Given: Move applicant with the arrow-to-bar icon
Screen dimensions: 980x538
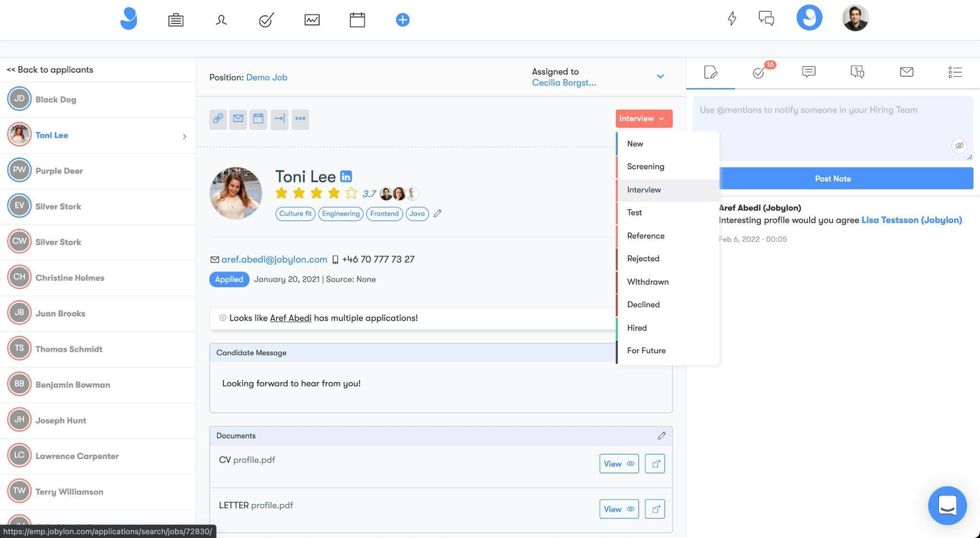Looking at the screenshot, I should pyautogui.click(x=279, y=119).
